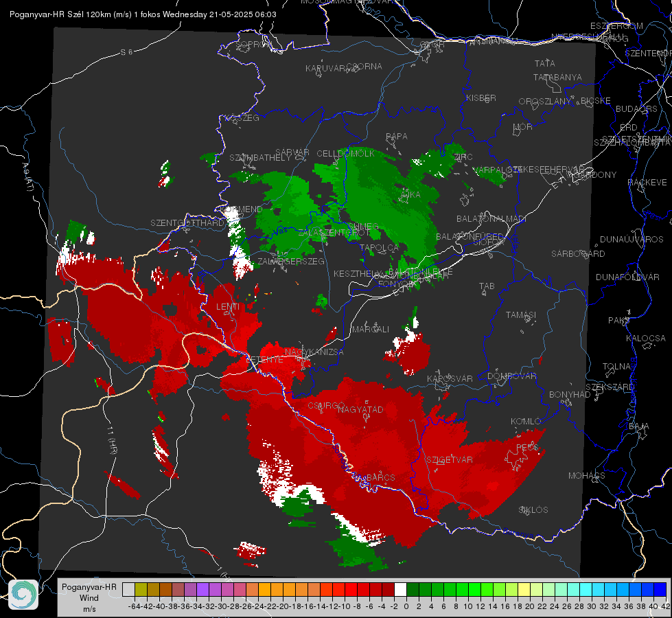
Task: Click the Poganyvar-HR Wind m/s legend label
Action: point(89,597)
